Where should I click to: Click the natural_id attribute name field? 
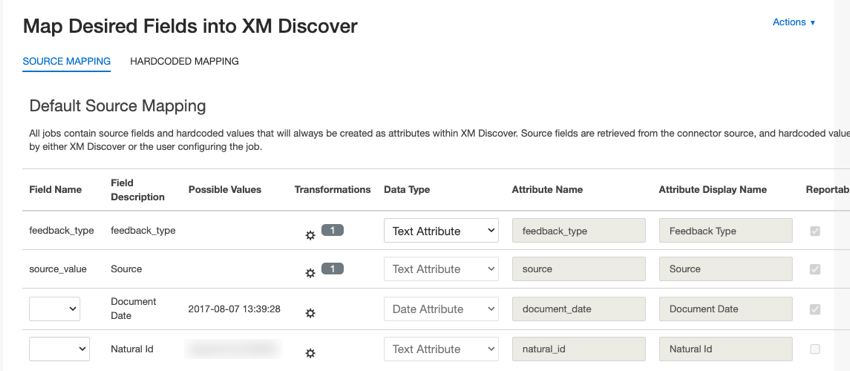(578, 349)
